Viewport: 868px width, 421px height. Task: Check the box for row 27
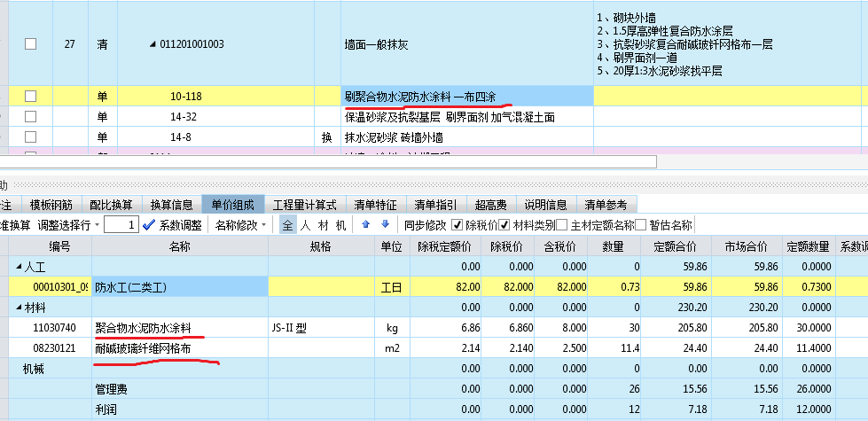[30, 44]
